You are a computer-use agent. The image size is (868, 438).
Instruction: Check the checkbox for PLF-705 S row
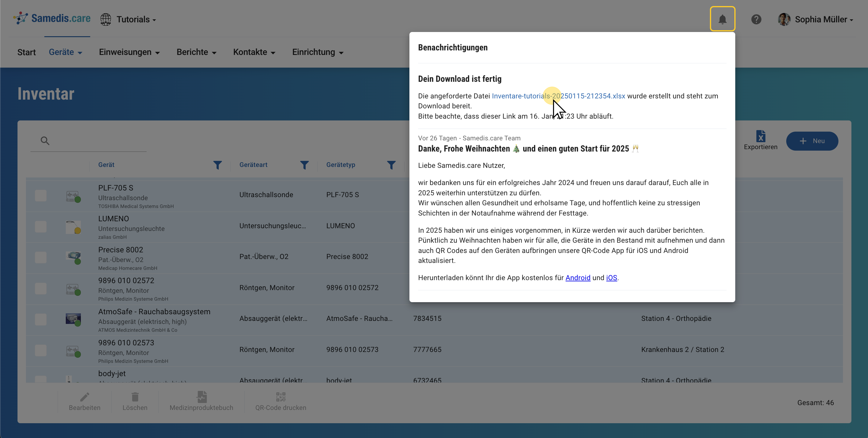(x=40, y=196)
